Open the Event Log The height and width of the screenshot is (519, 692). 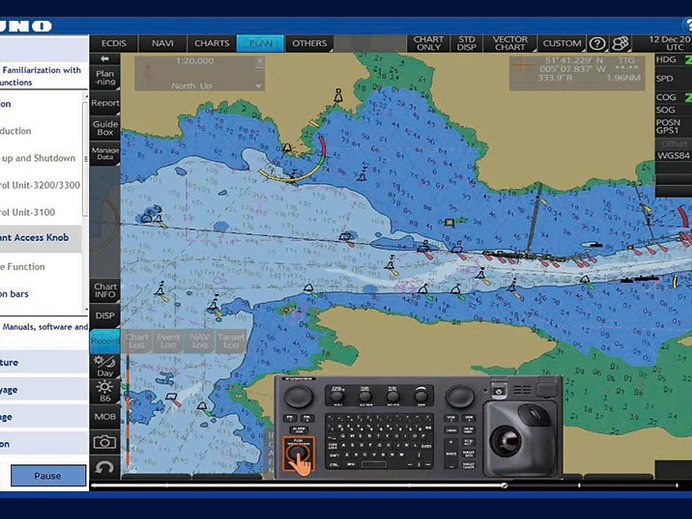[168, 341]
